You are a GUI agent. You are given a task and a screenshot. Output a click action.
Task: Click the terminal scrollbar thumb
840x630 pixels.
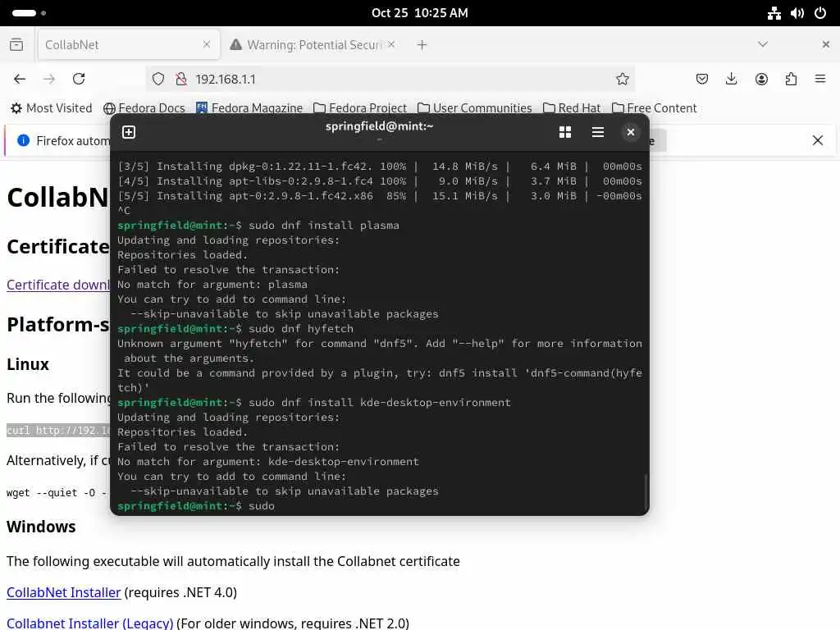[x=646, y=491]
